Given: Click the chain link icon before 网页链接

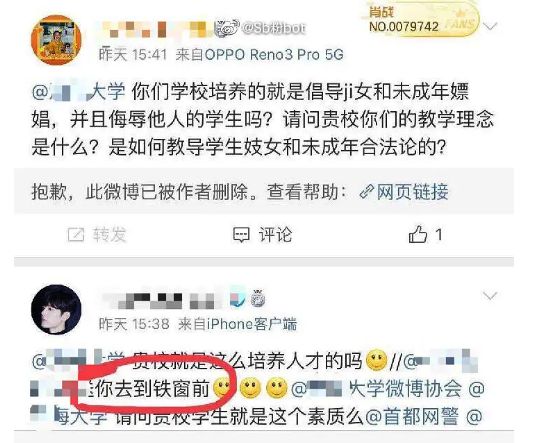Looking at the screenshot, I should click(x=366, y=192).
